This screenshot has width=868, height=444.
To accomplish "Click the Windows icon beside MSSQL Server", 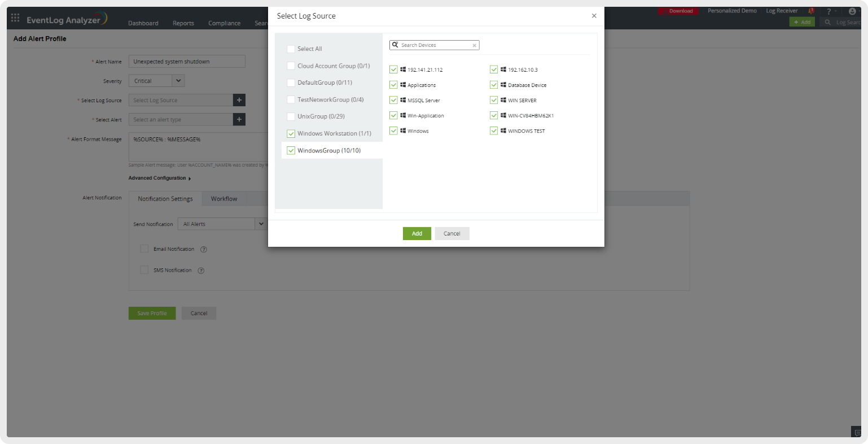I will click(x=403, y=100).
